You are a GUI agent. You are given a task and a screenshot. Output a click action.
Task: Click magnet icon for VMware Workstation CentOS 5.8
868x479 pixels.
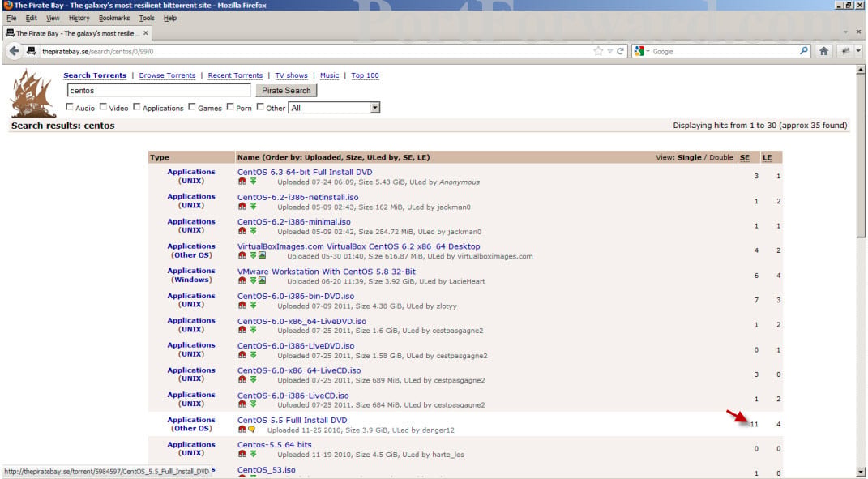coord(242,280)
